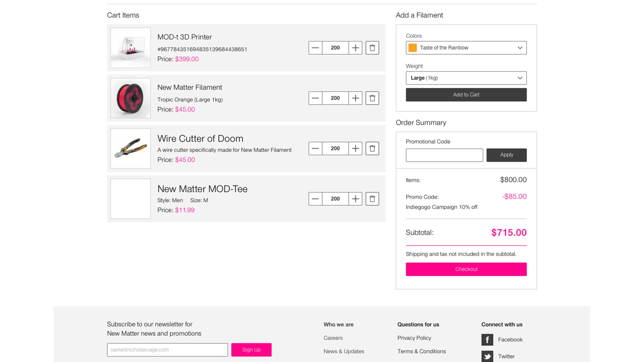Proceed with the Checkout button
The image size is (644, 362).
click(466, 269)
